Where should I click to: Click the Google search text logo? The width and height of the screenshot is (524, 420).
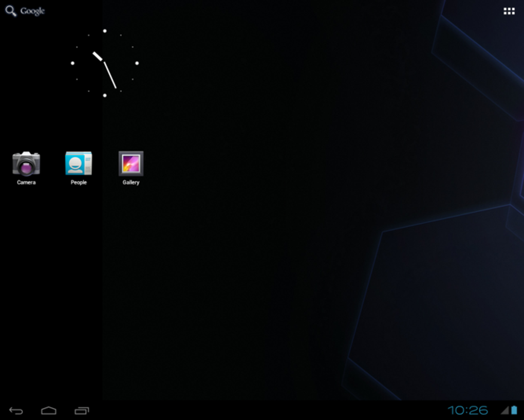click(x=32, y=11)
